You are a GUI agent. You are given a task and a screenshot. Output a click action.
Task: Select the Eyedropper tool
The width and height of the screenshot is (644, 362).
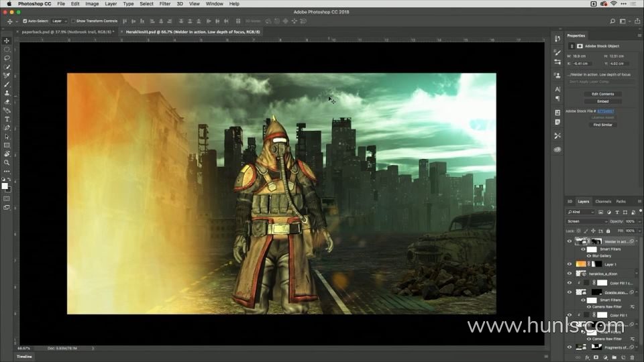tap(7, 76)
